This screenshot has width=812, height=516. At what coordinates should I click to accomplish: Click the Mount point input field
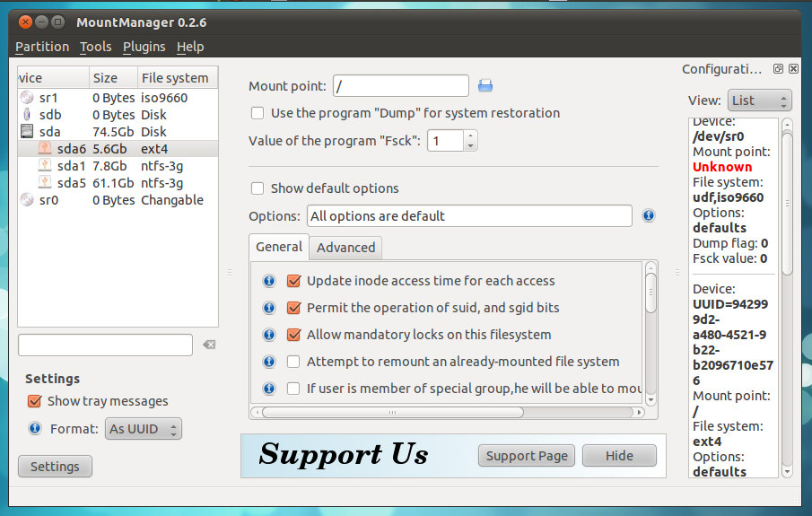401,85
